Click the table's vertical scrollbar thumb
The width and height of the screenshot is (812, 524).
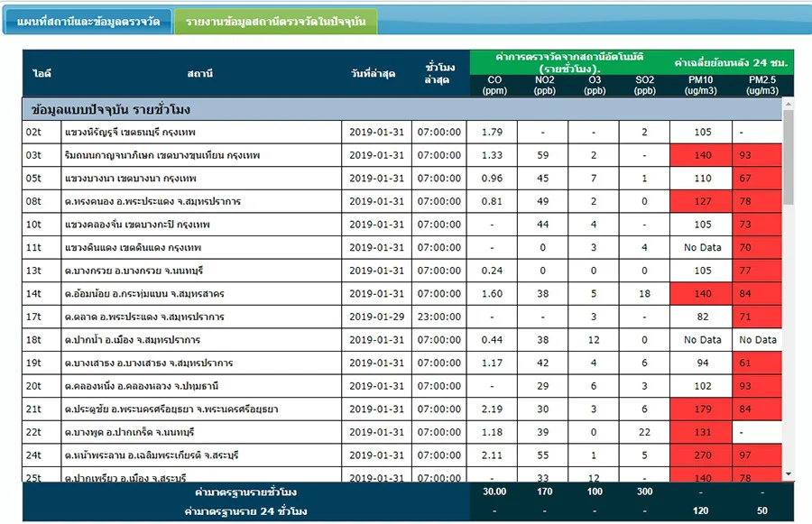(x=789, y=157)
